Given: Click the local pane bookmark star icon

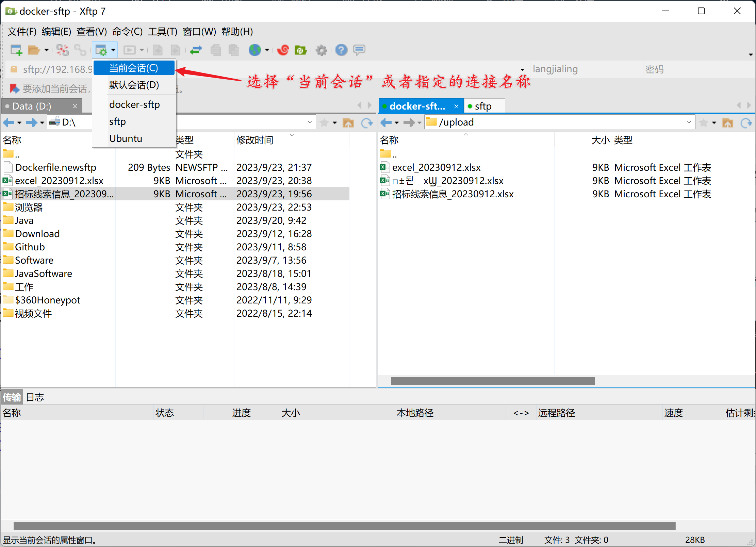Looking at the screenshot, I should point(324,122).
